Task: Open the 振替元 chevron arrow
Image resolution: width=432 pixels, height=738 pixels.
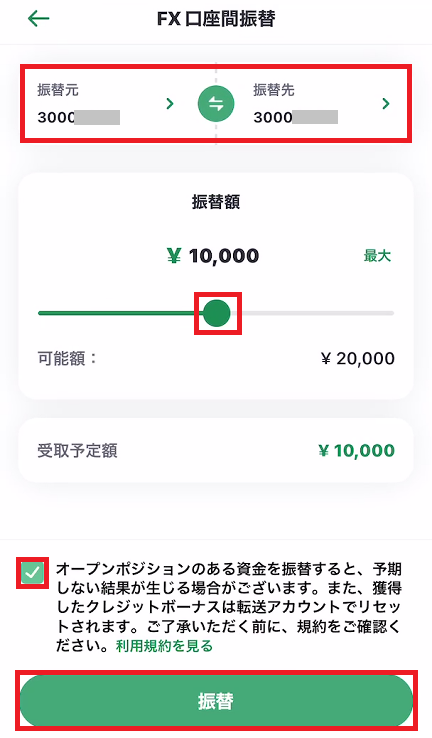Action: [x=170, y=104]
